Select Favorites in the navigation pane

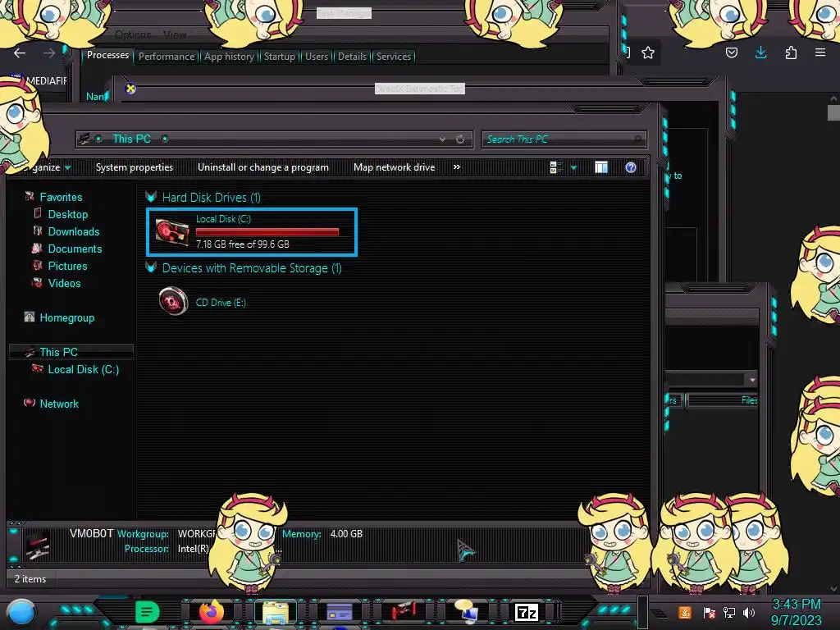(x=61, y=197)
